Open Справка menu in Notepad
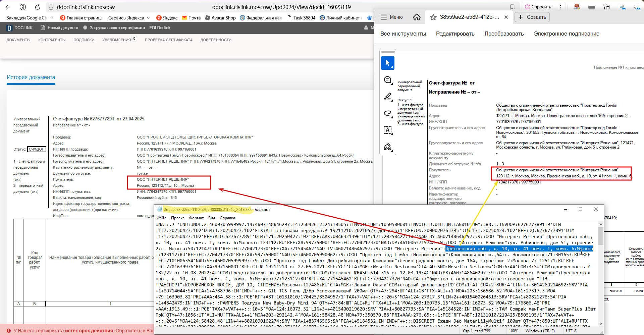The image size is (644, 335). (x=227, y=218)
